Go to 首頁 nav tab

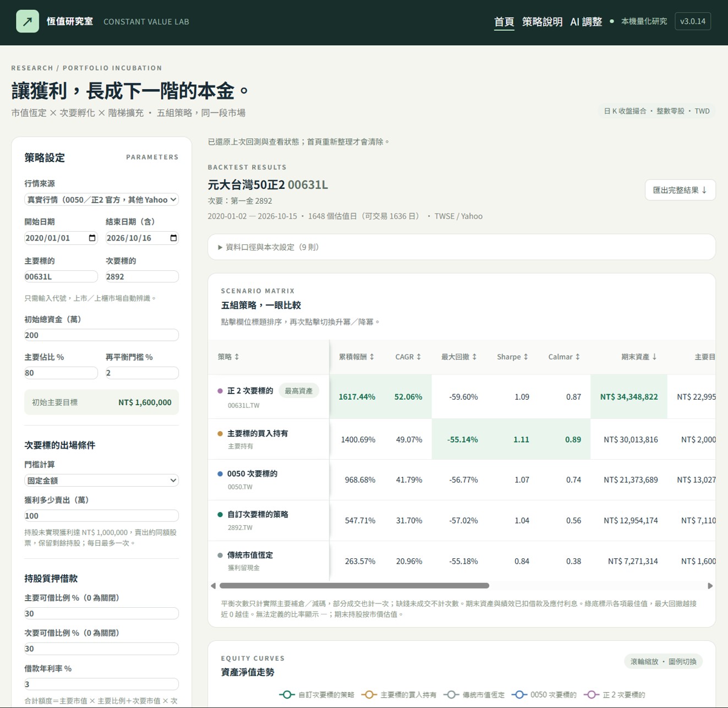point(504,21)
